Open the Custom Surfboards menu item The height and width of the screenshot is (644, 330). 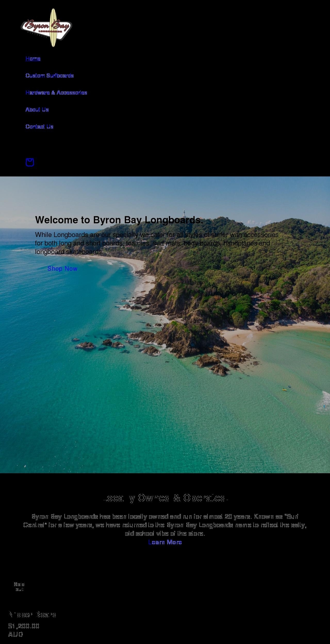coord(49,76)
